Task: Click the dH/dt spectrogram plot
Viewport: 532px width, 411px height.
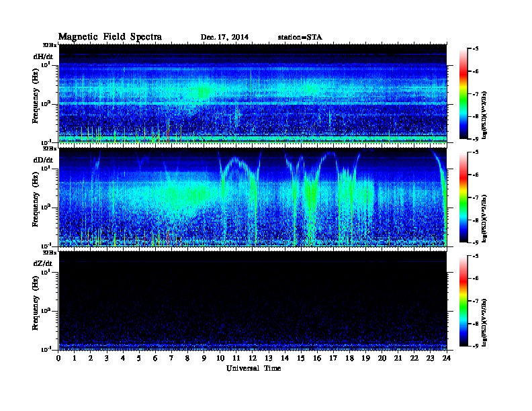Action: click(x=253, y=94)
